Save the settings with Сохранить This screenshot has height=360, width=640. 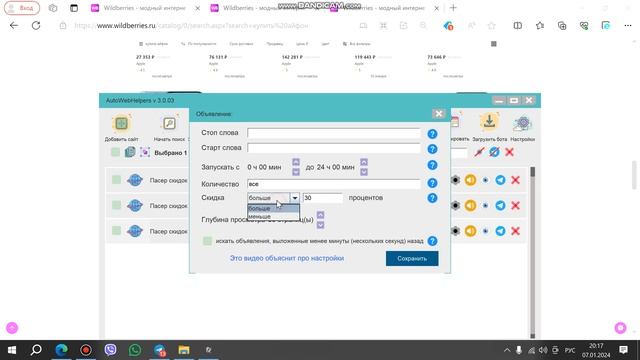412,258
